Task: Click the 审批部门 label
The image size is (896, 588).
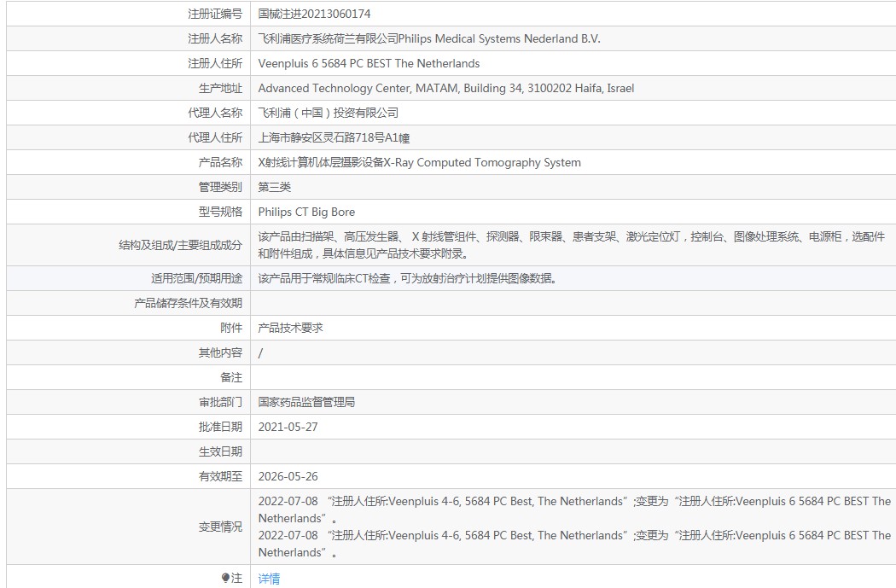Action: click(220, 402)
